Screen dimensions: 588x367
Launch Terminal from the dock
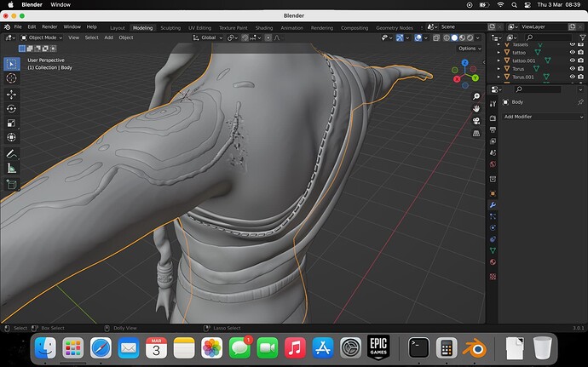(x=418, y=347)
